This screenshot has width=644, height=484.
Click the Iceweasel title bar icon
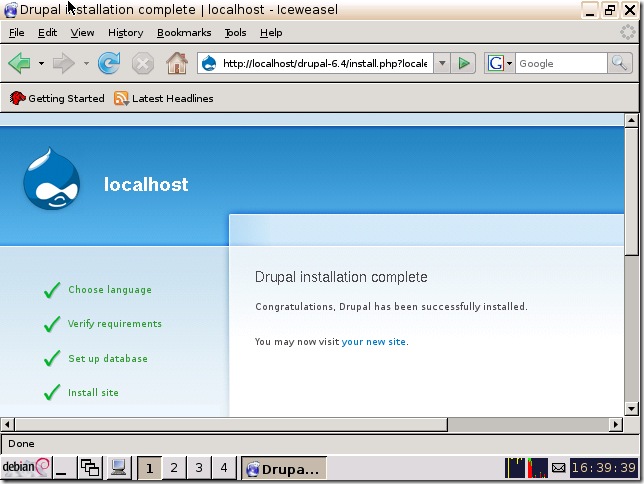point(10,10)
